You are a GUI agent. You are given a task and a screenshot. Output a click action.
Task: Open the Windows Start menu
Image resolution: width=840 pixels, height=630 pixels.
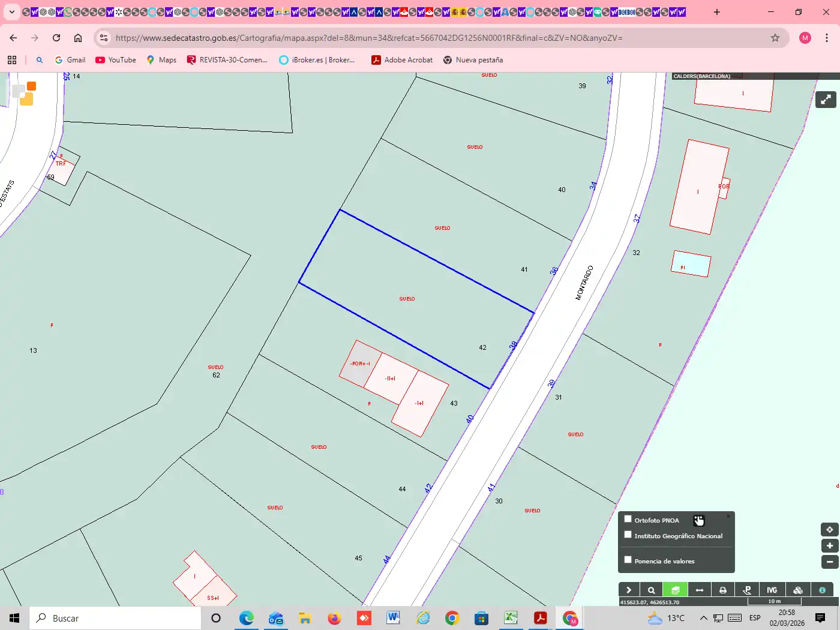(x=14, y=618)
